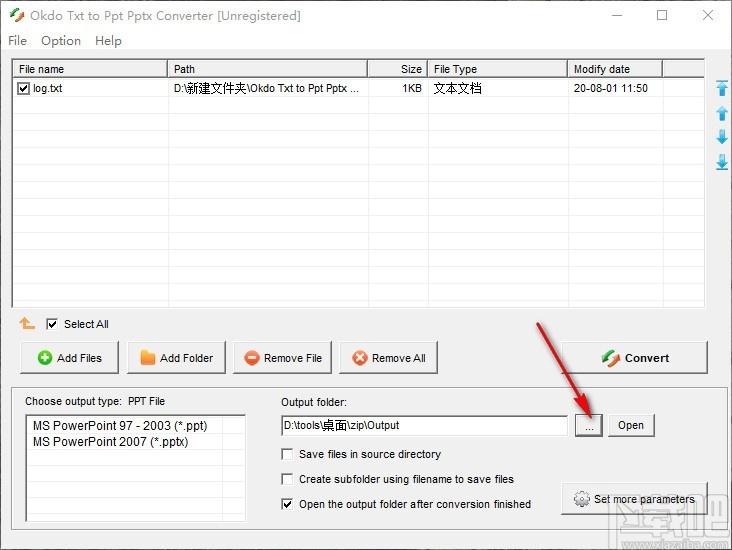Minimize the converter window
This screenshot has width=732, height=550.
pos(617,15)
